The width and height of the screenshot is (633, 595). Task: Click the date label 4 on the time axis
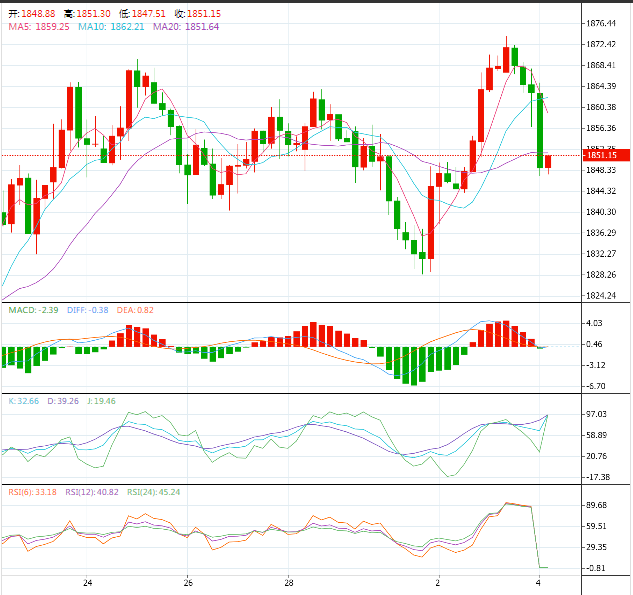[x=538, y=582]
